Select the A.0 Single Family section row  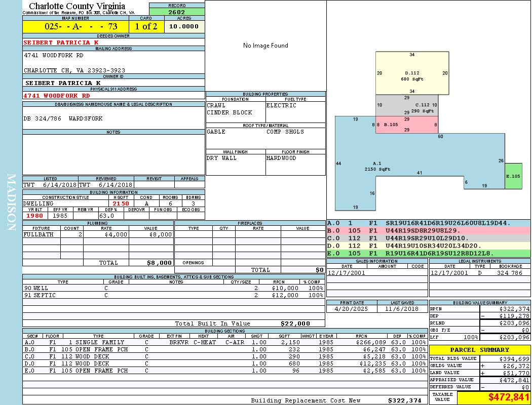[x=225, y=342]
